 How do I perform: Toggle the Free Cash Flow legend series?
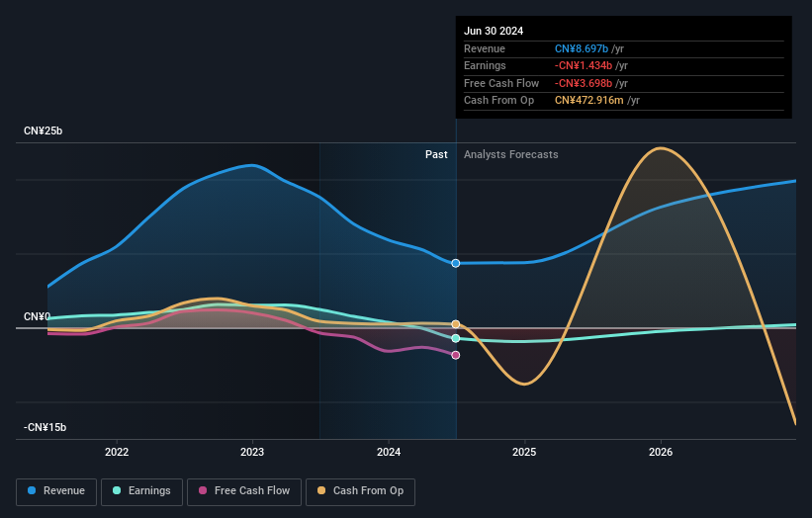tap(244, 491)
